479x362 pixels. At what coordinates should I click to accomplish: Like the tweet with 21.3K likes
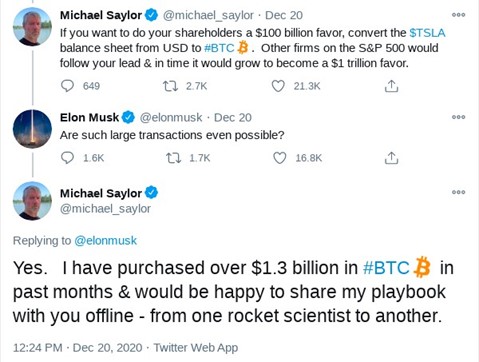[x=278, y=86]
